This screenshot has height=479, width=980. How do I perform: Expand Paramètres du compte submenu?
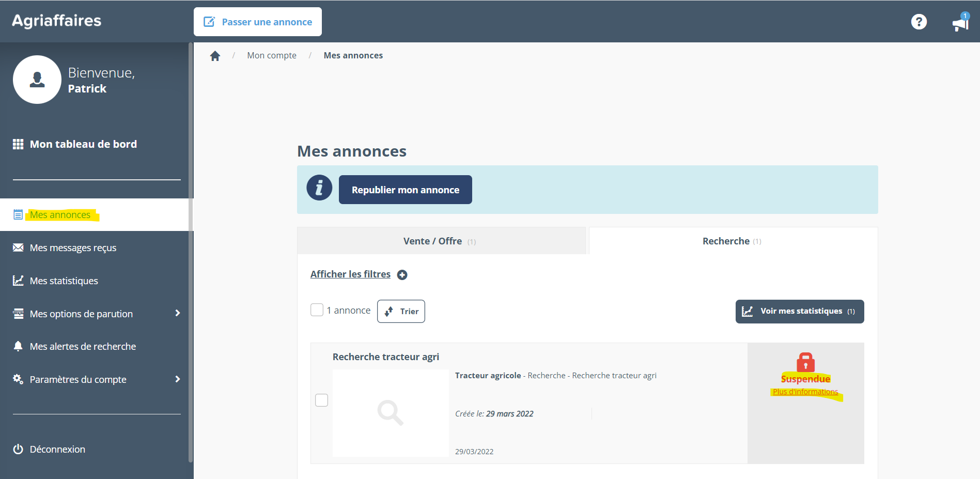point(177,379)
